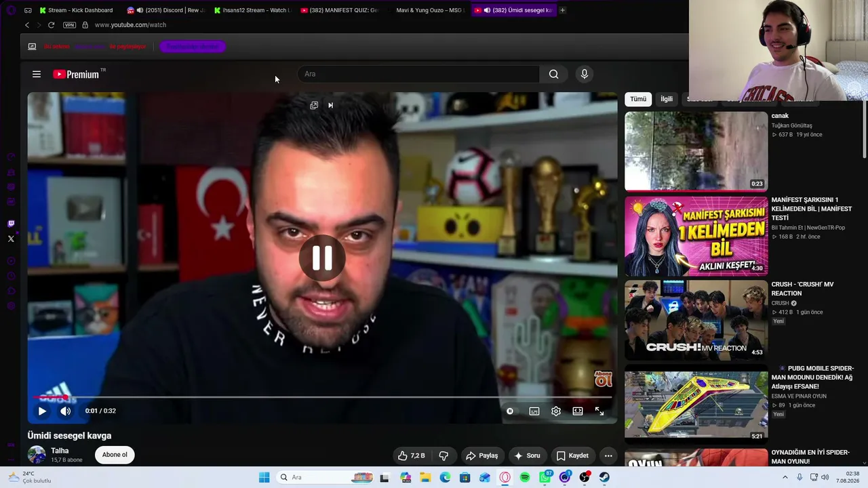Mute the video volume speaker icon

(66, 411)
